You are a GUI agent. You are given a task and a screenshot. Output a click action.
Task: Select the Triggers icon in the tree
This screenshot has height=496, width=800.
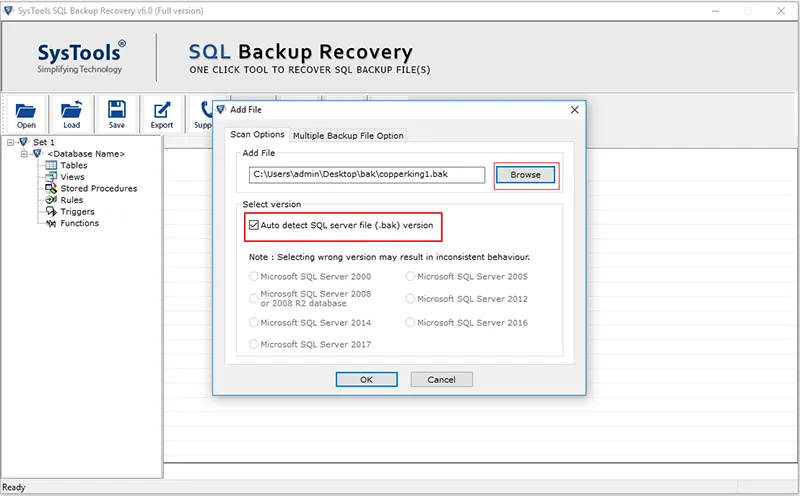51,211
